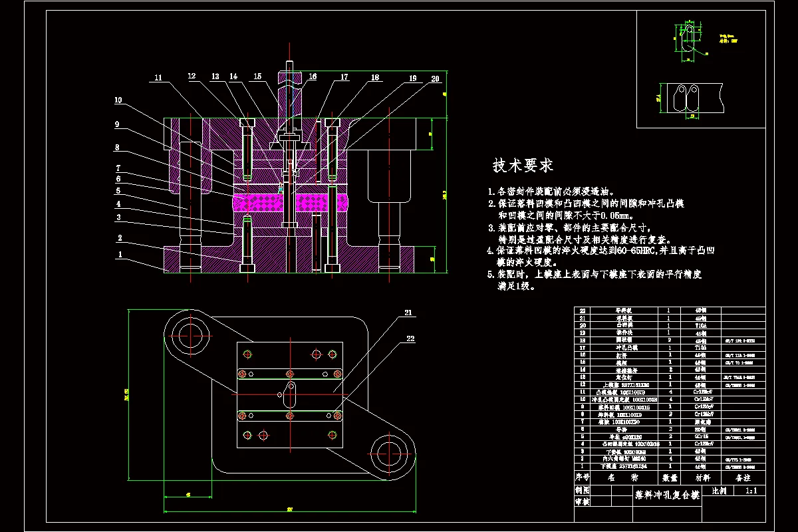
Task: Select parts list row 22 at table top
Action: point(670,311)
